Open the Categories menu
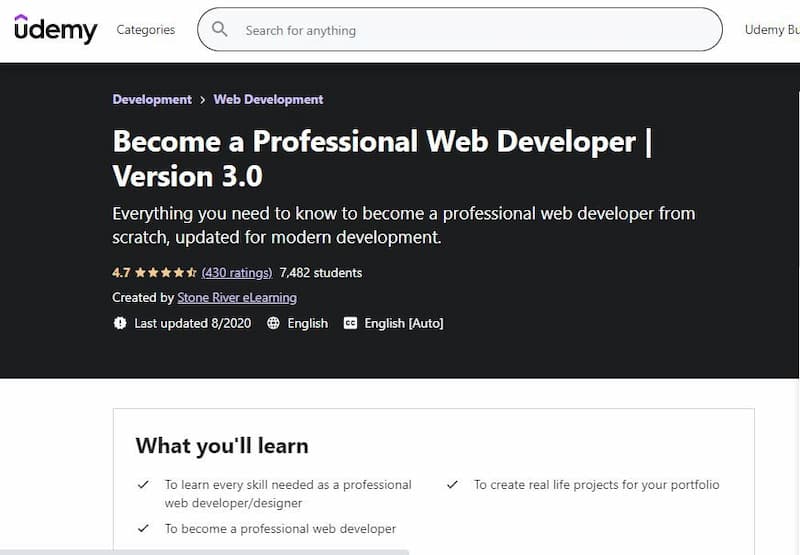Viewport: 800px width, 555px height. coord(145,30)
